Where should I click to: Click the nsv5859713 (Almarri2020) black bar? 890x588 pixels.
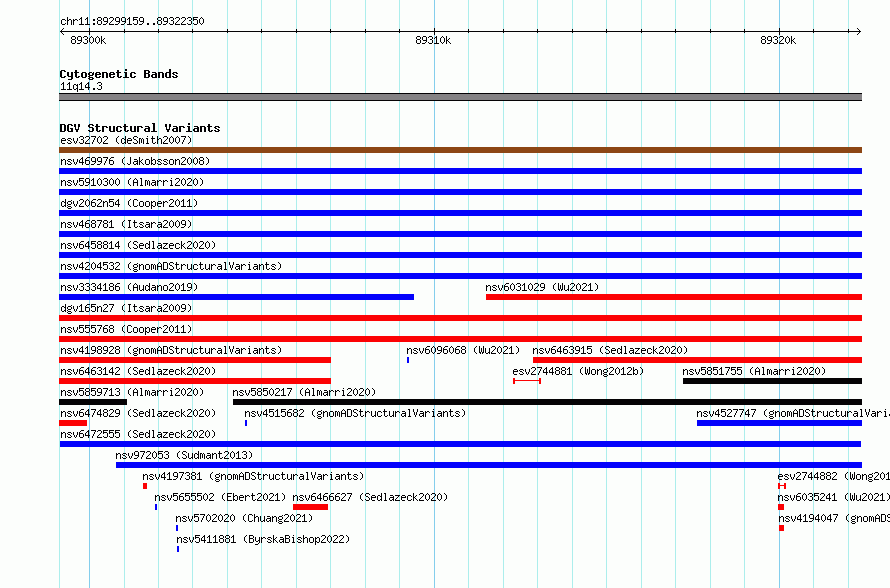[93, 402]
